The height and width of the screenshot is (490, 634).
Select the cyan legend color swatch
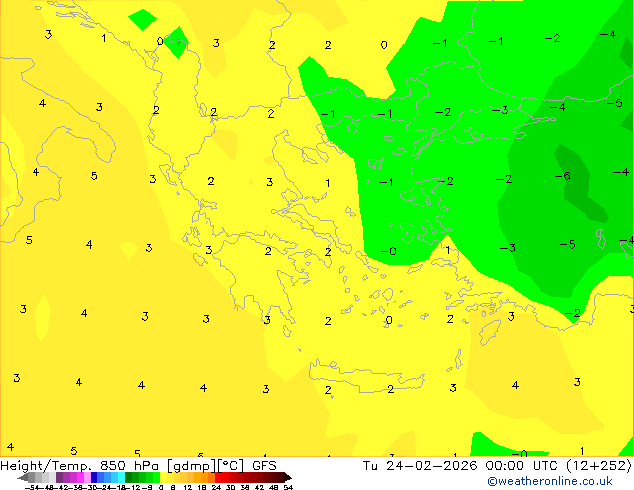tap(122, 477)
